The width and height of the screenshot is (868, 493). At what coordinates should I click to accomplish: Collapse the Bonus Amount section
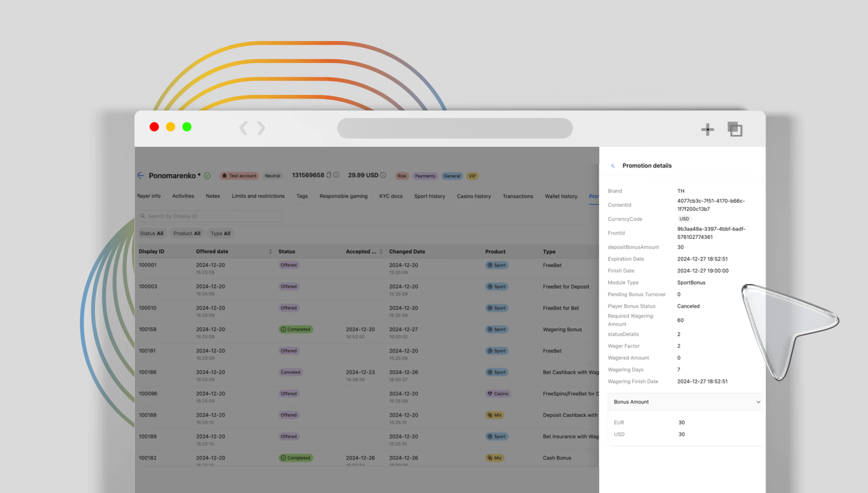(758, 402)
